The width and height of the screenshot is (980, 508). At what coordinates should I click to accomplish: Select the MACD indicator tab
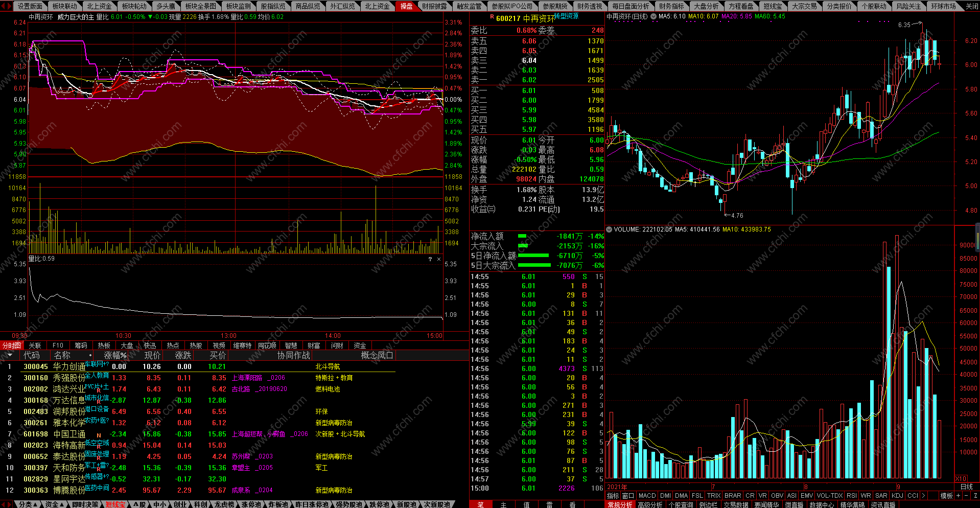pyautogui.click(x=647, y=496)
